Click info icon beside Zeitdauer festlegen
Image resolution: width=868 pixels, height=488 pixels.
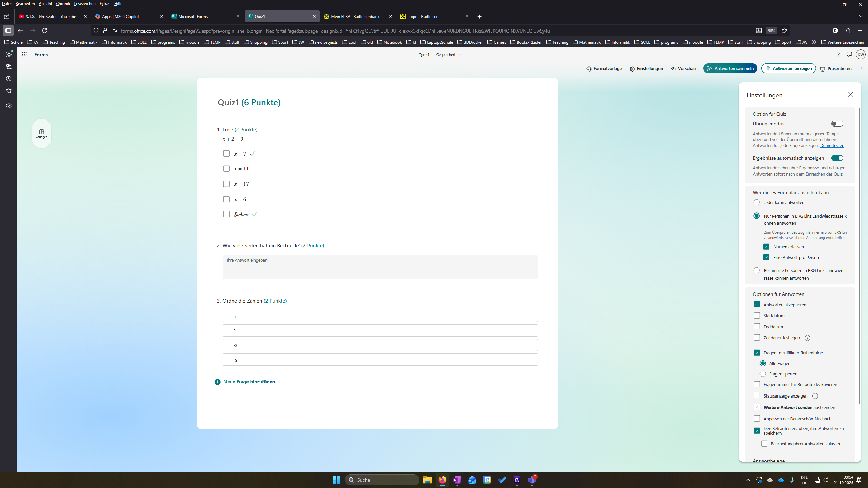(x=807, y=338)
